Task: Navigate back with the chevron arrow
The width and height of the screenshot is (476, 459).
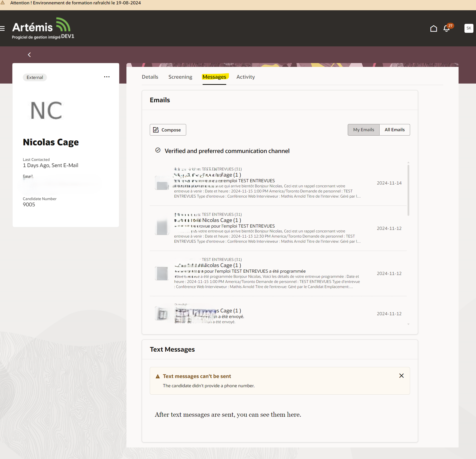Action: 29,55
